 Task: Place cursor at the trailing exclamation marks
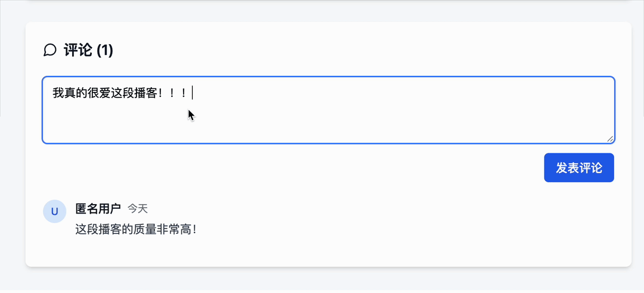[175, 93]
